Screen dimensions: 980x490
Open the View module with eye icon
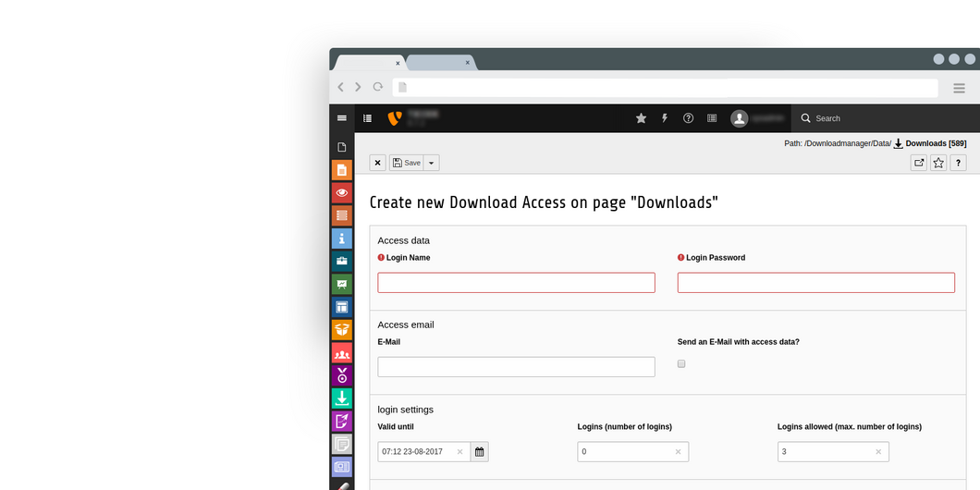pyautogui.click(x=342, y=193)
